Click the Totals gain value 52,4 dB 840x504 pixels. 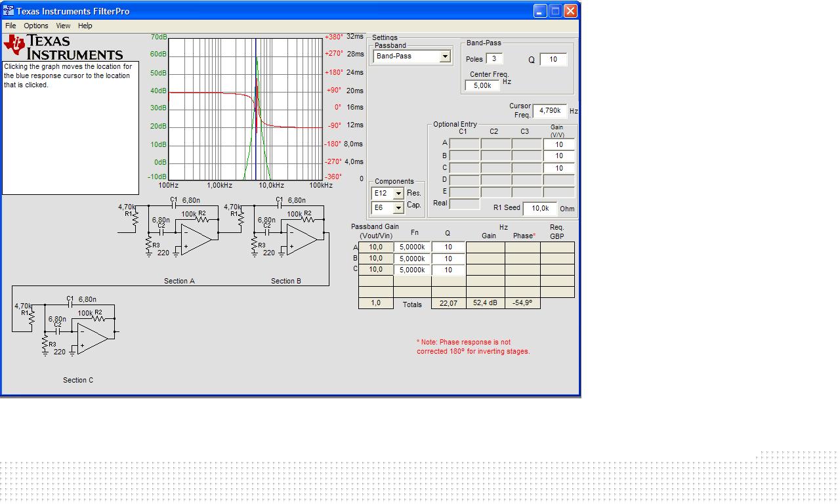coord(486,303)
